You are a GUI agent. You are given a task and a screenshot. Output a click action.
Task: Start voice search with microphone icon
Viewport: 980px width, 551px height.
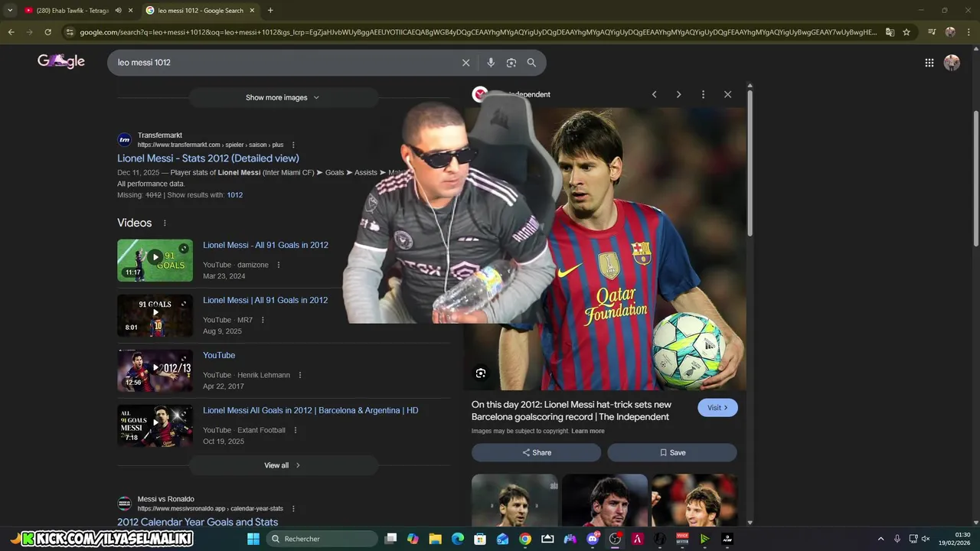491,63
